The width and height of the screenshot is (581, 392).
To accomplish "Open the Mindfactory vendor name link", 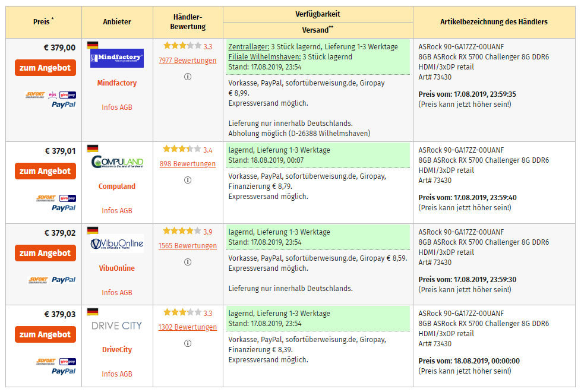I will coord(116,83).
